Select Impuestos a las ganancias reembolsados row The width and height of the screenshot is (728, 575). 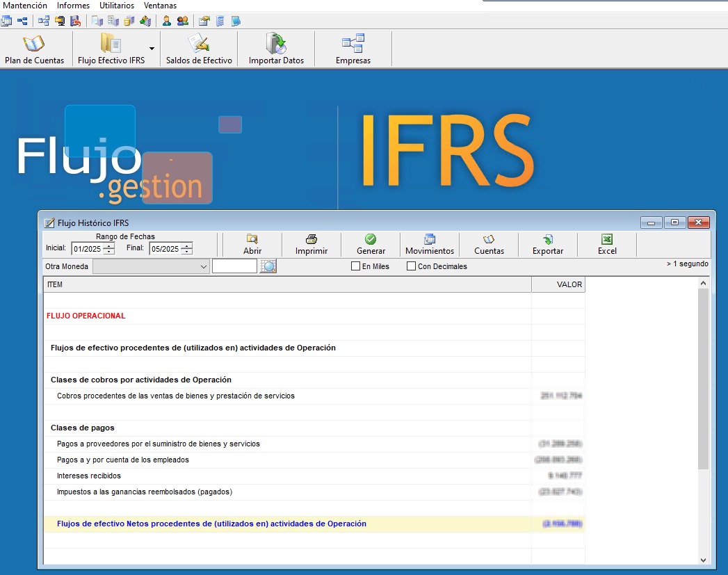pyautogui.click(x=314, y=492)
